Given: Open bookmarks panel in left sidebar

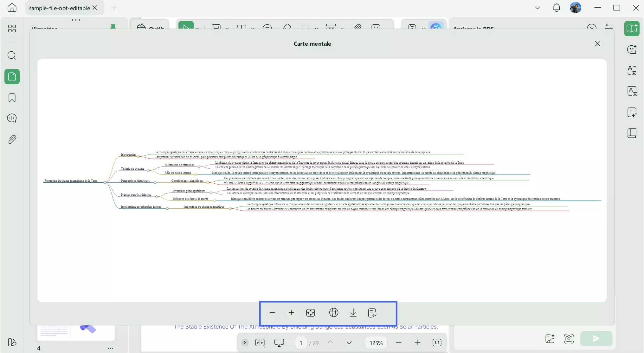Looking at the screenshot, I should [x=12, y=98].
